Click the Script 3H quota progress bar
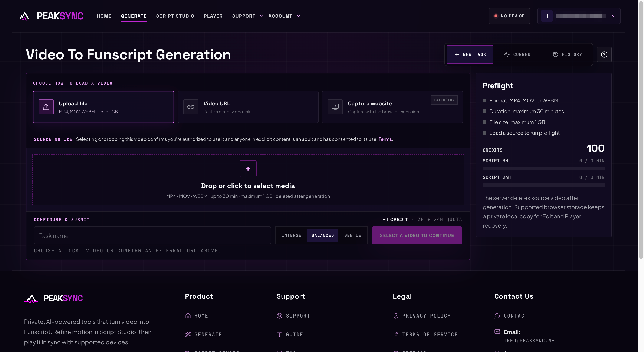644x352 pixels. (x=543, y=168)
